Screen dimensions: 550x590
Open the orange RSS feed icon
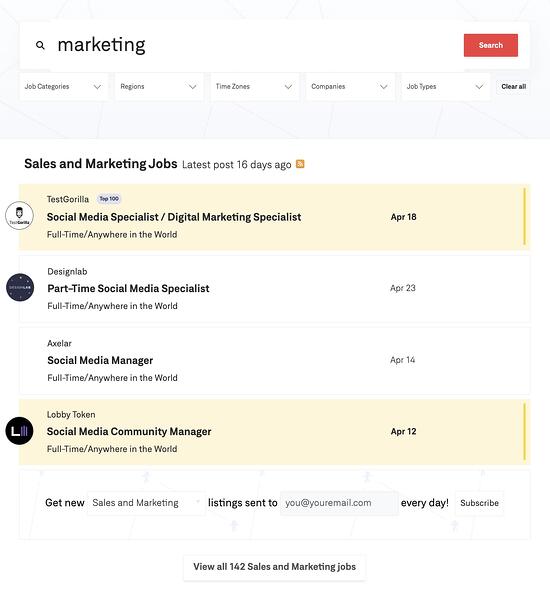point(300,164)
